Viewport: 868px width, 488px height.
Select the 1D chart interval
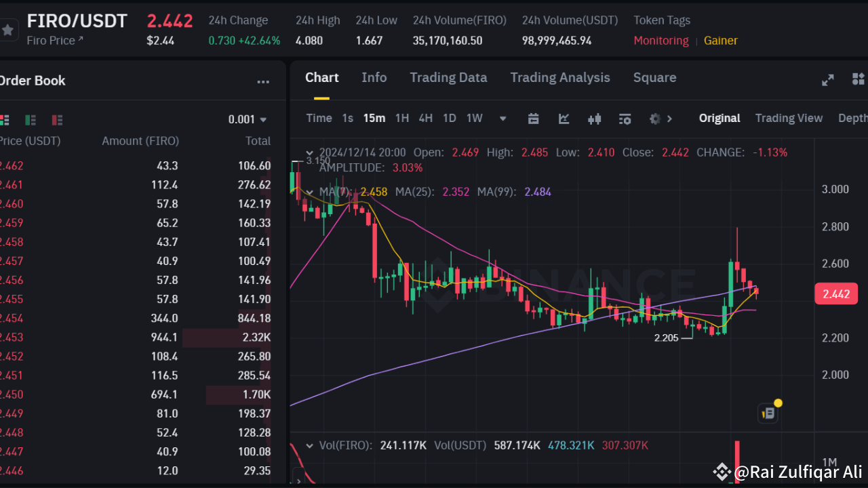point(449,118)
